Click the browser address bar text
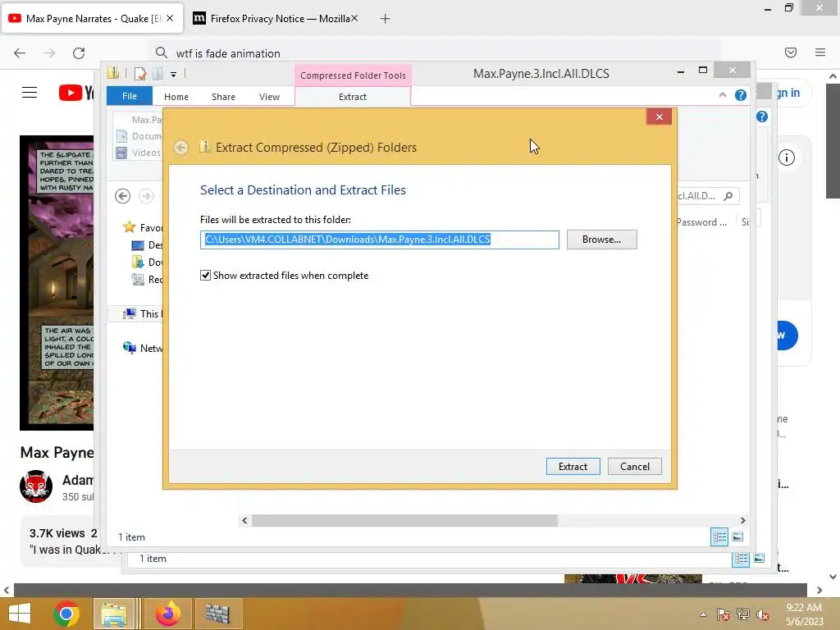This screenshot has height=630, width=840. pyautogui.click(x=228, y=53)
